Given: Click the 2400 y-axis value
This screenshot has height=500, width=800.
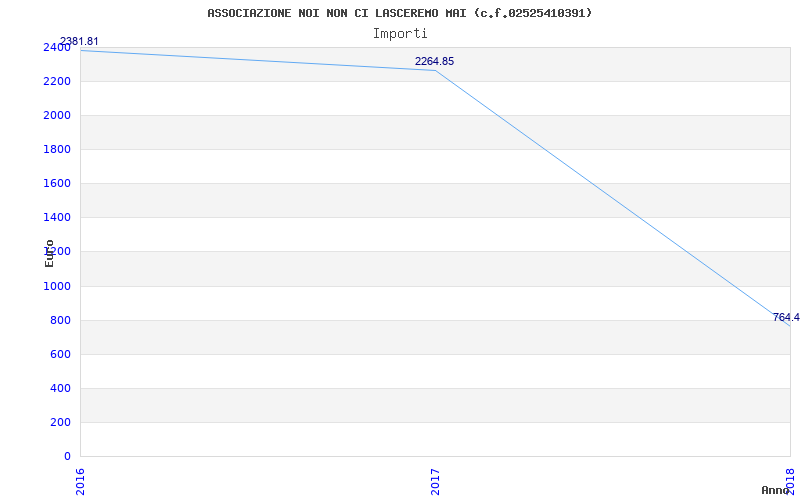Looking at the screenshot, I should (x=57, y=47).
